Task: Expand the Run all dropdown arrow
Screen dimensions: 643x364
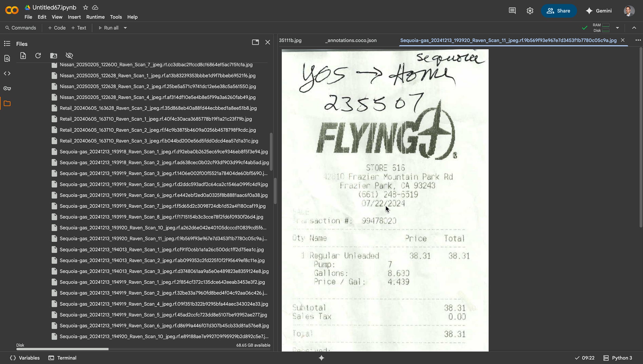Action: click(125, 28)
